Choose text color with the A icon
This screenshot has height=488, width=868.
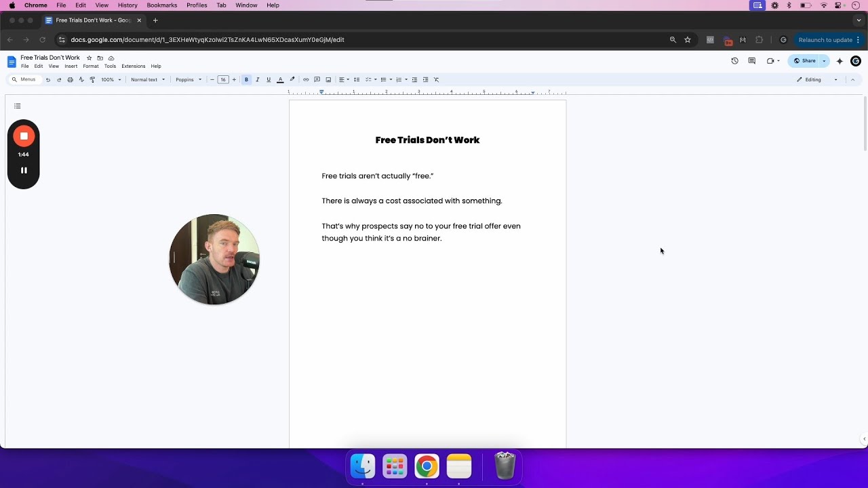[280, 80]
